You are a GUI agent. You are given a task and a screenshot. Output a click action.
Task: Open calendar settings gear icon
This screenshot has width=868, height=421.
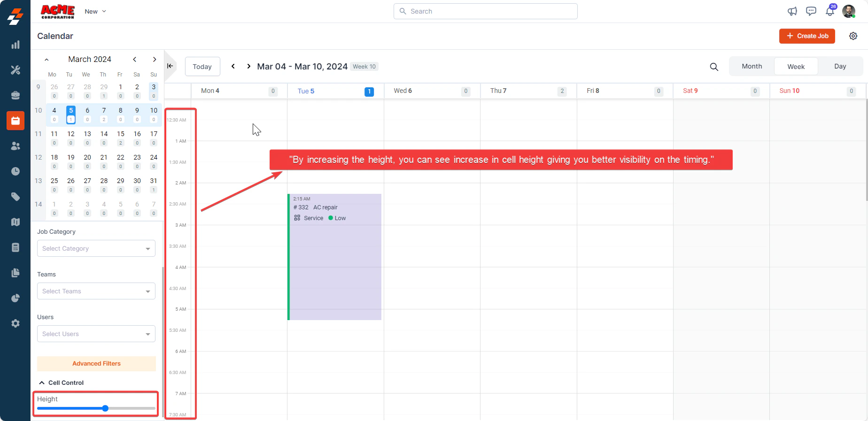(x=853, y=36)
